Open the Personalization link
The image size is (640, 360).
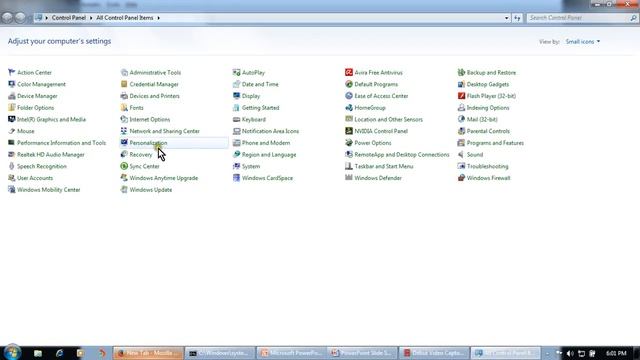tap(148, 143)
